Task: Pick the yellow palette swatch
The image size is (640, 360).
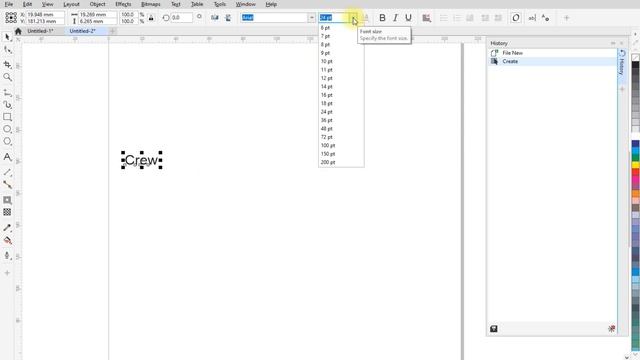Action: click(636, 165)
